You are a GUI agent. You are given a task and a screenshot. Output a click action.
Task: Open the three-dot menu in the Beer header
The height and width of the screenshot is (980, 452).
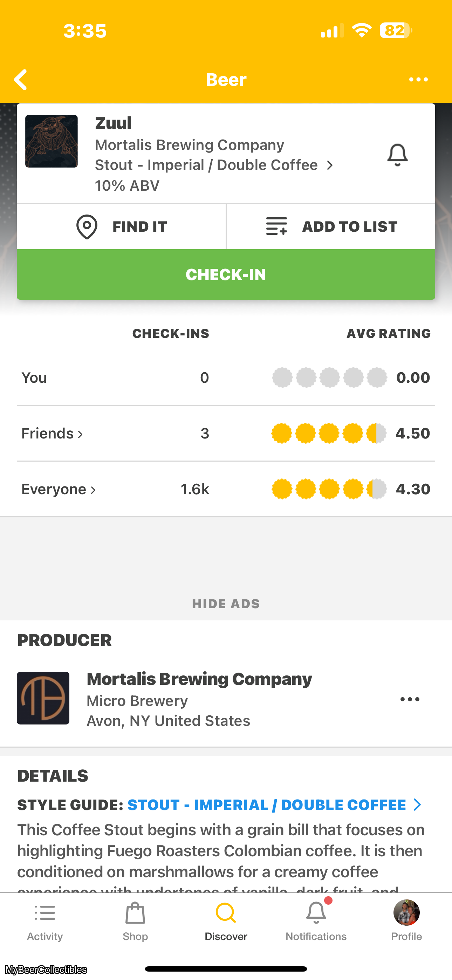pyautogui.click(x=418, y=80)
